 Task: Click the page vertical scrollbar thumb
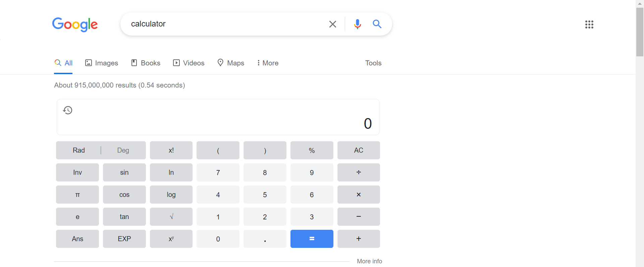coord(640,32)
